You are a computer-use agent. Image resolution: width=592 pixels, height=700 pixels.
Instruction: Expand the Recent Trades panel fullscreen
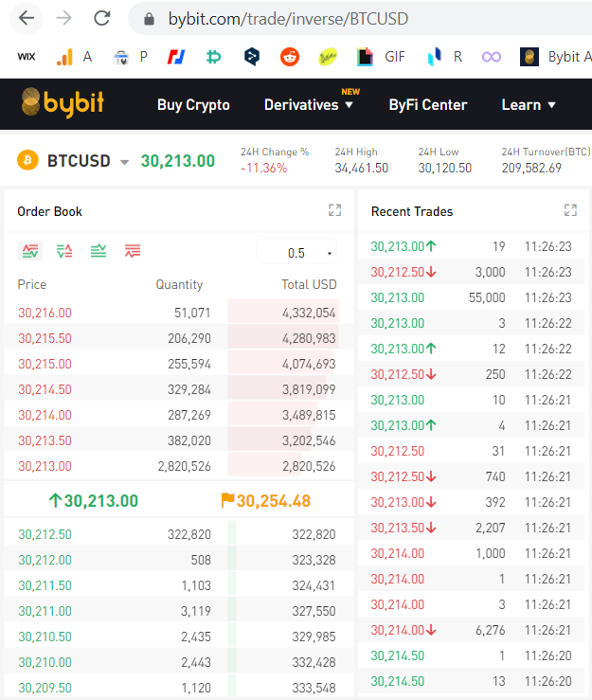click(570, 210)
